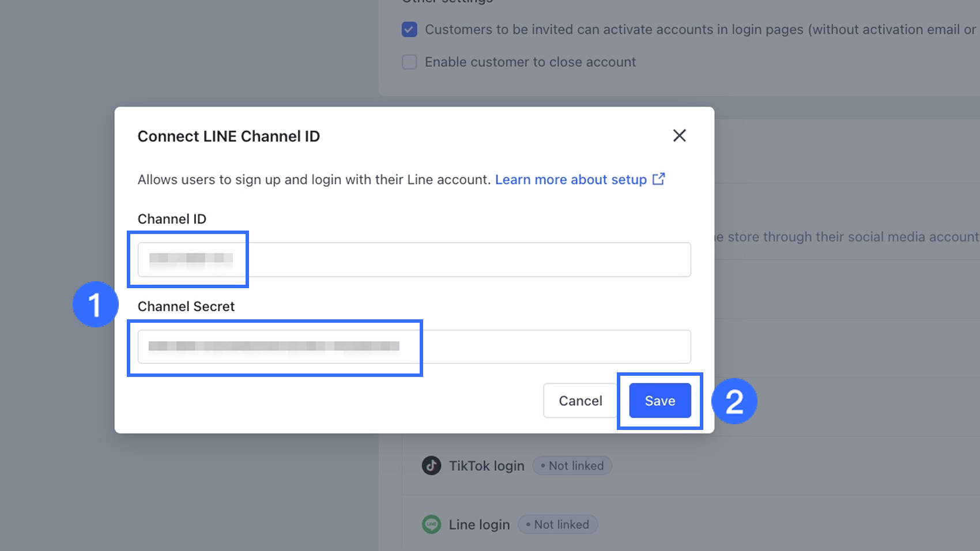Select the TikTok login label
Viewport: 980px width, 551px height.
click(x=487, y=466)
